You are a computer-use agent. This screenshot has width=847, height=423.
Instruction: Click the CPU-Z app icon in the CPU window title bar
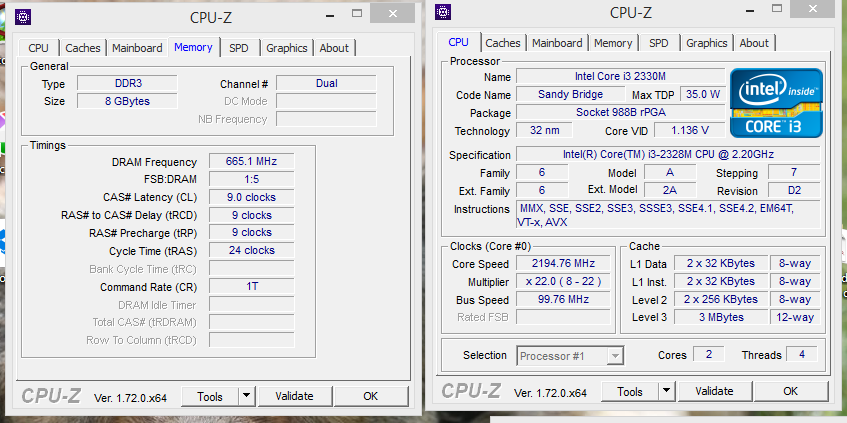pos(443,12)
